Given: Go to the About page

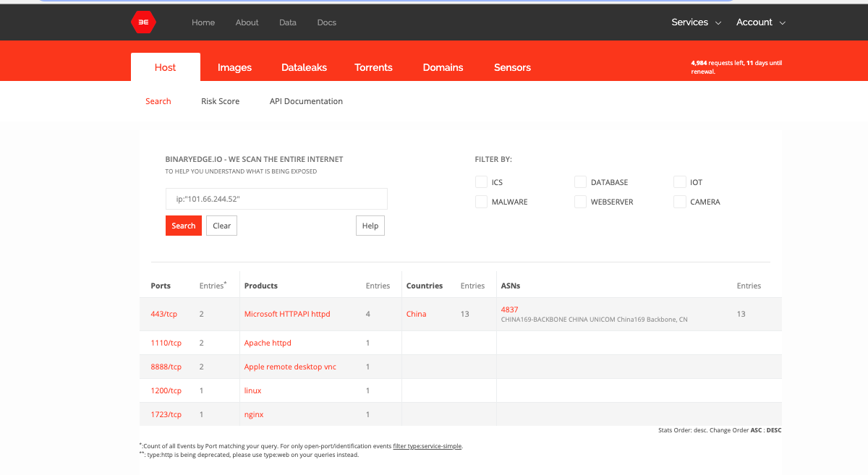Looking at the screenshot, I should point(247,22).
